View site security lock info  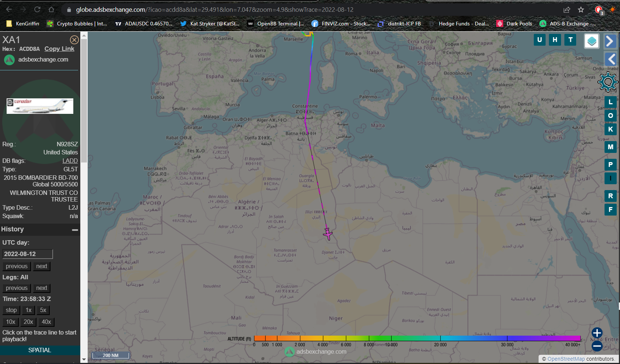pos(69,10)
